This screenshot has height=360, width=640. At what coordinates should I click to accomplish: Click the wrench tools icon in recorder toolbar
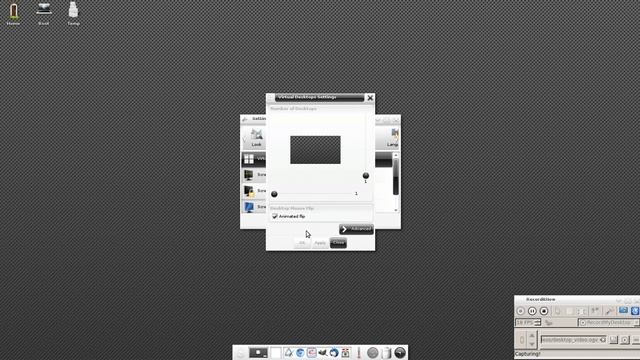(x=610, y=311)
